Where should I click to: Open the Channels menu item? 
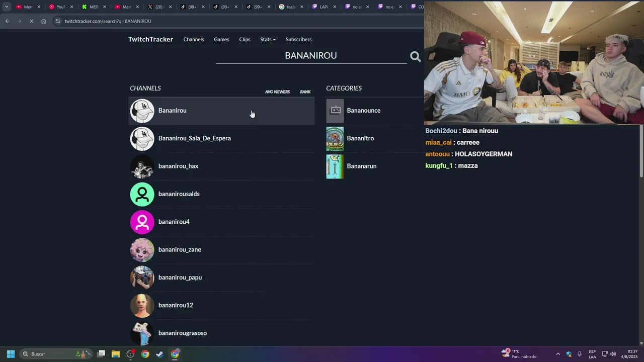(194, 39)
